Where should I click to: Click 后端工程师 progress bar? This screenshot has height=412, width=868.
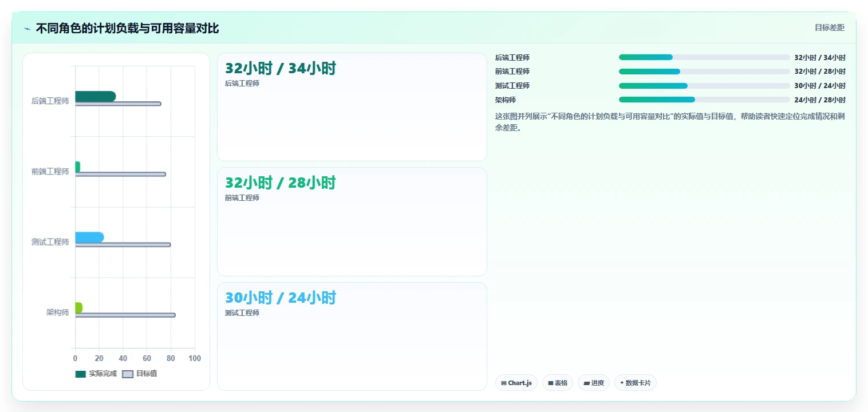pos(704,57)
